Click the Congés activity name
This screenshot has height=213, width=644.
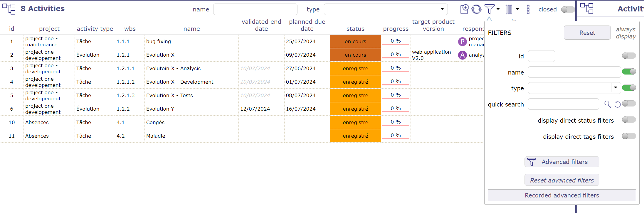click(155, 122)
